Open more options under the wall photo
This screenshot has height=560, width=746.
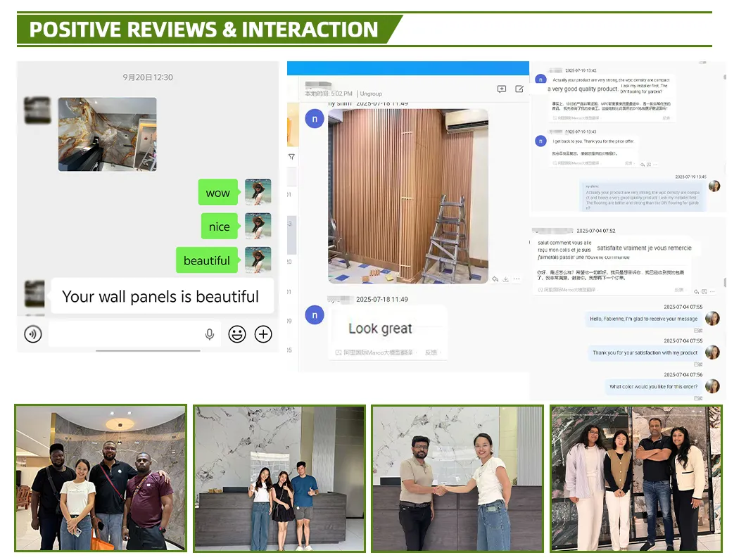(517, 279)
